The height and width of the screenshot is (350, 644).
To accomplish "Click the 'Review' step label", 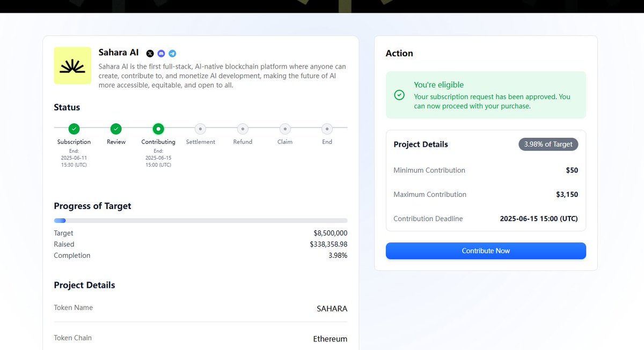I will 116,142.
